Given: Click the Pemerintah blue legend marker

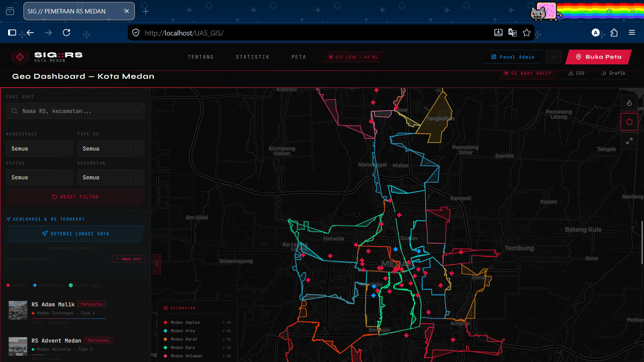Looking at the screenshot, I should click(x=35, y=285).
